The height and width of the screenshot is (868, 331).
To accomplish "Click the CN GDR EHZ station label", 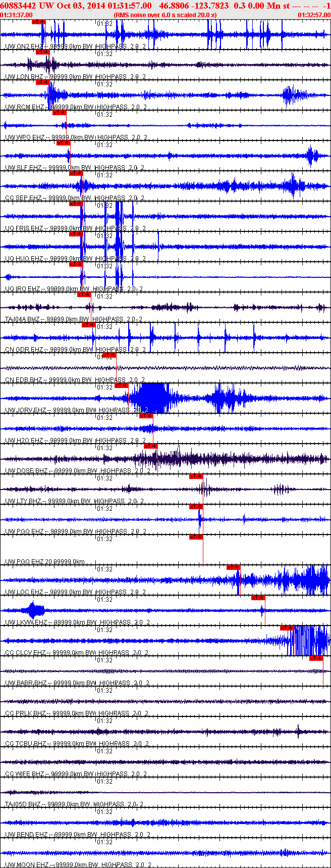I will pos(75,350).
